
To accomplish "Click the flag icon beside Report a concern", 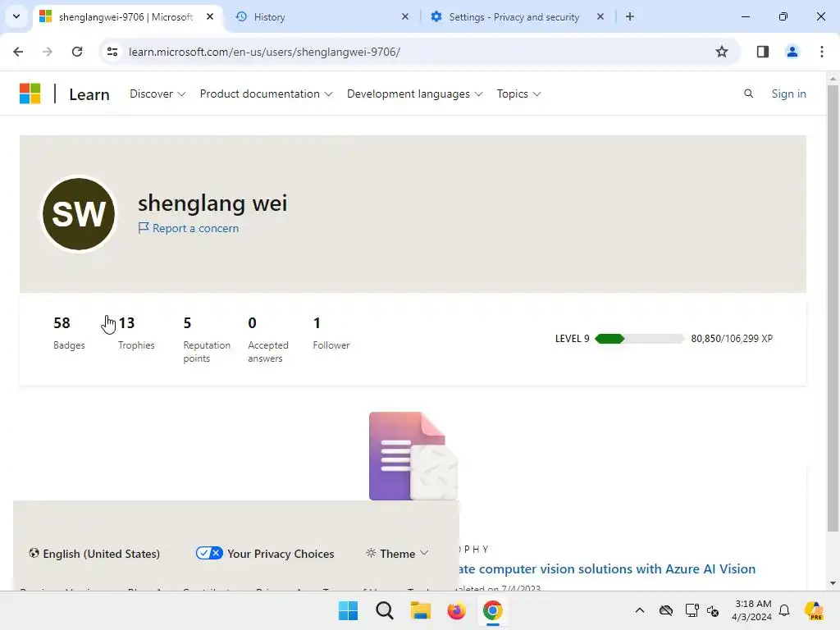I will click(x=144, y=228).
